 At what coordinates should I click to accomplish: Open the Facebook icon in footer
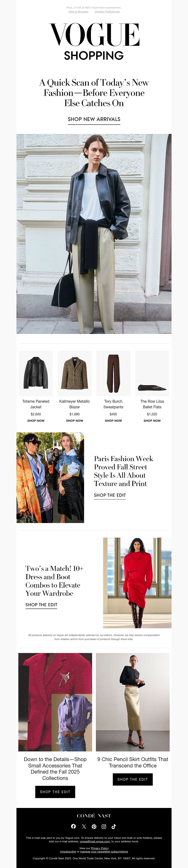(x=74, y=826)
